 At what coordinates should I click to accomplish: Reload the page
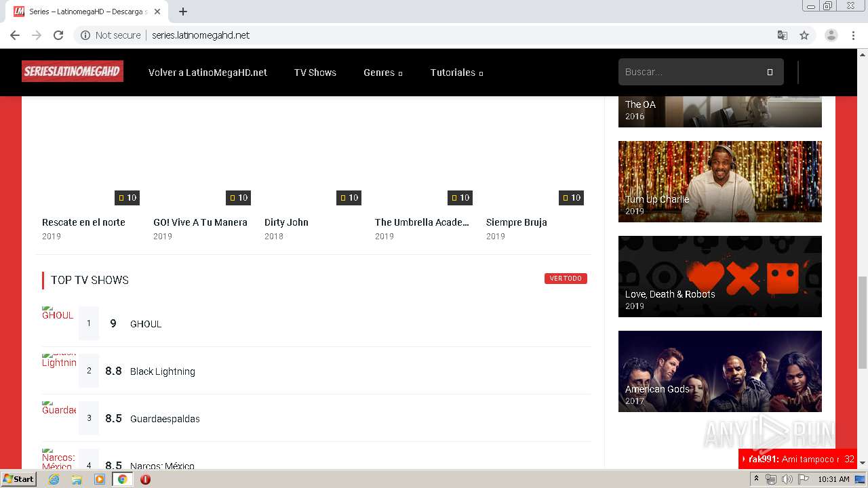click(x=58, y=35)
